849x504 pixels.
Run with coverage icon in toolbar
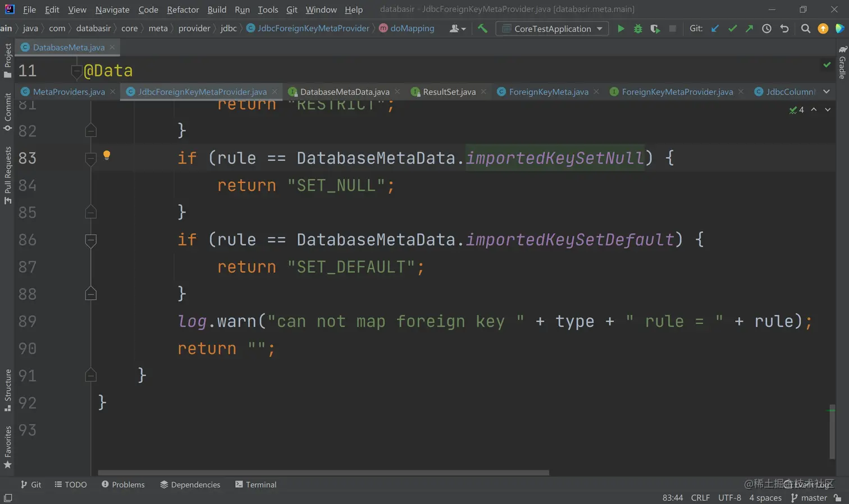[x=655, y=29]
